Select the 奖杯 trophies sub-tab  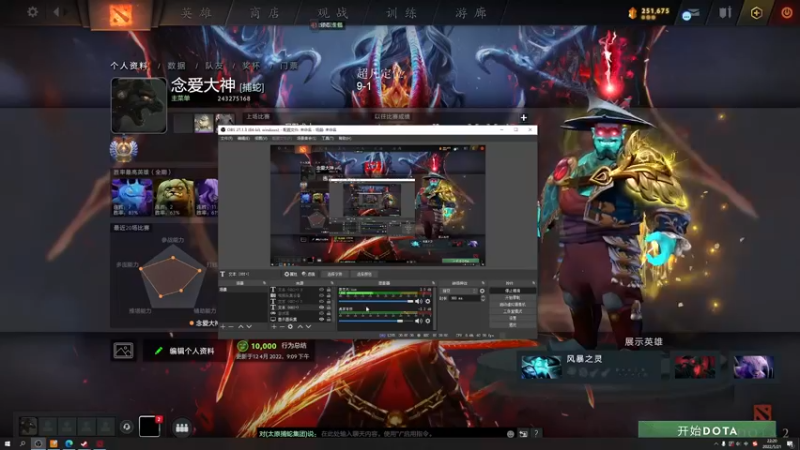(251, 65)
